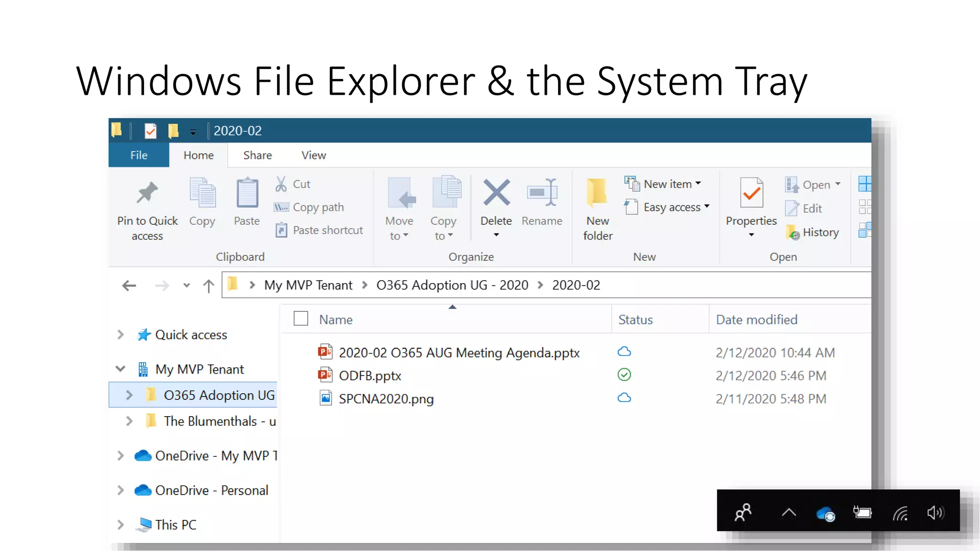Click the Pin to Quick access icon
This screenshot has width=980, height=551.
pyautogui.click(x=147, y=193)
